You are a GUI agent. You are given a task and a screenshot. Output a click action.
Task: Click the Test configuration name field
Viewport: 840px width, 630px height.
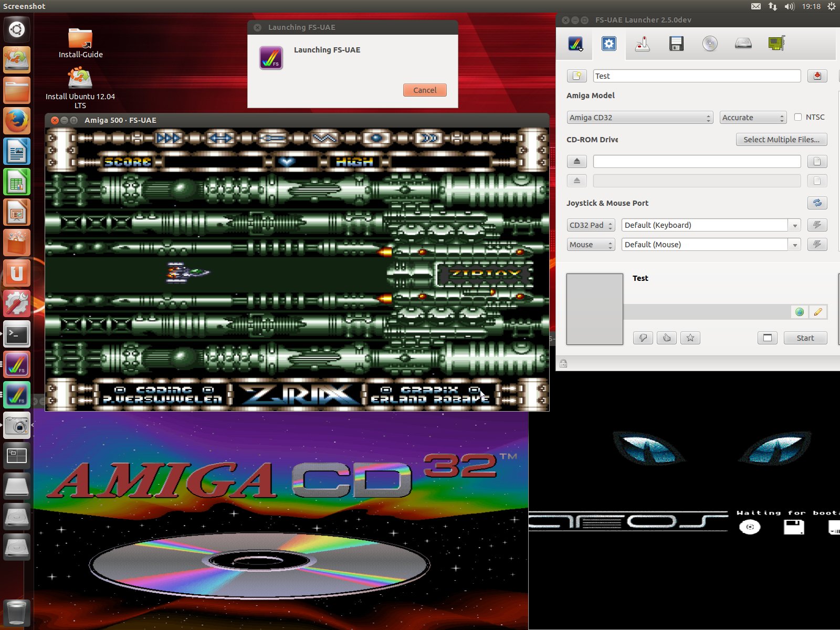696,76
